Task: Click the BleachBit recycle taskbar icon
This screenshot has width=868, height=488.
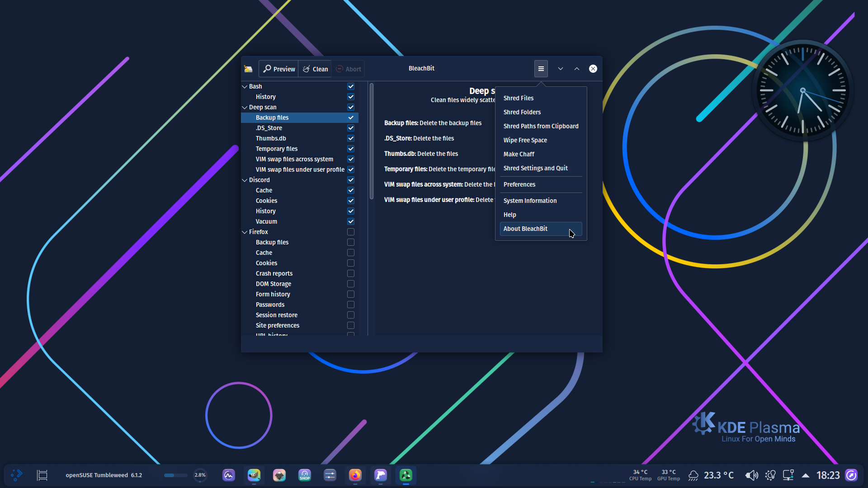Action: coord(406,475)
